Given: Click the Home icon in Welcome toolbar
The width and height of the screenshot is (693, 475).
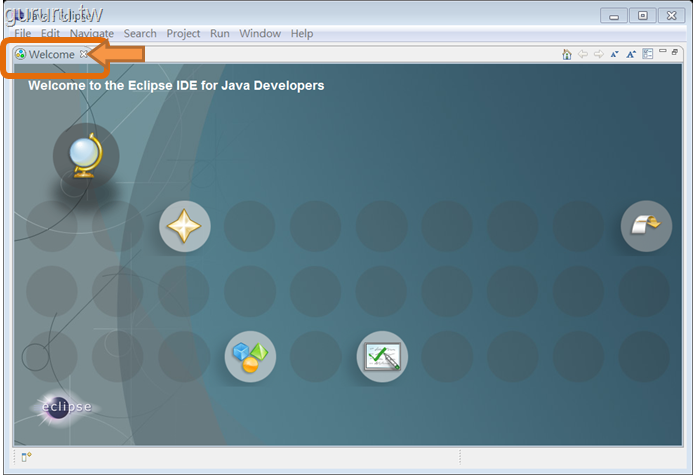Looking at the screenshot, I should (567, 54).
